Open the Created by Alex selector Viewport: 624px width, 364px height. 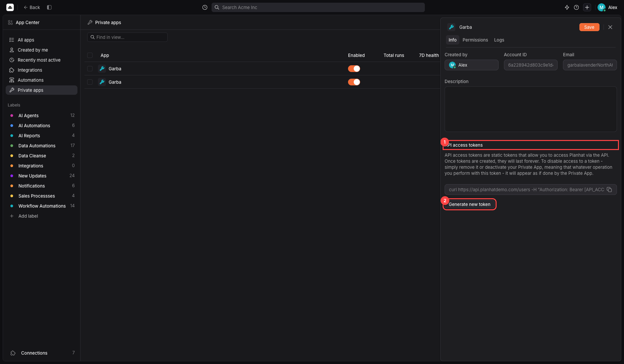(471, 65)
